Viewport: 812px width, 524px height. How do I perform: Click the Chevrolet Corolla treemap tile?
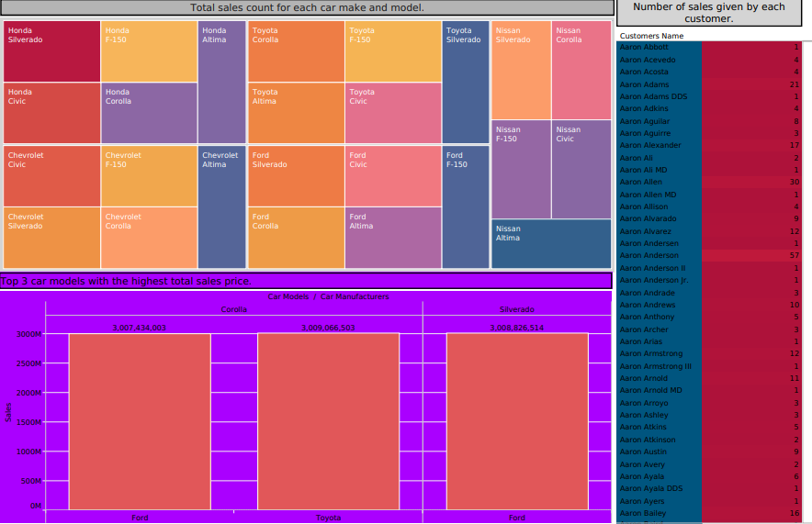pyautogui.click(x=149, y=238)
